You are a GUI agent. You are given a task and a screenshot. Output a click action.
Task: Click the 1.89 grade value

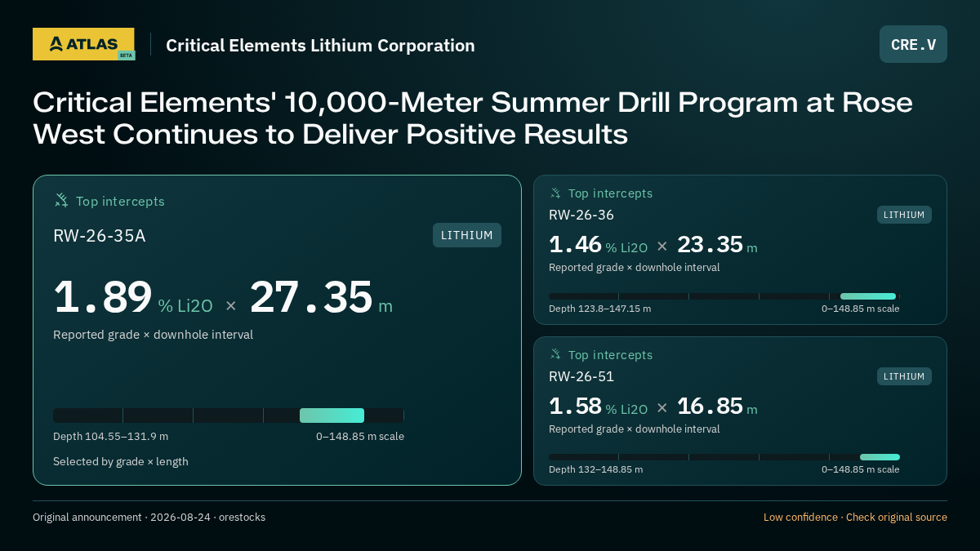pyautogui.click(x=103, y=297)
